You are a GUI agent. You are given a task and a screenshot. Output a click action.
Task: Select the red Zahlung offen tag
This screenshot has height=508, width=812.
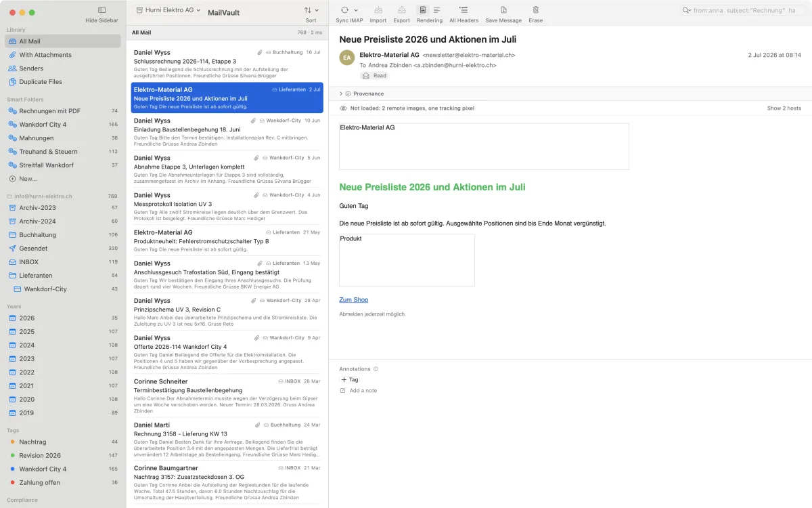(63, 483)
